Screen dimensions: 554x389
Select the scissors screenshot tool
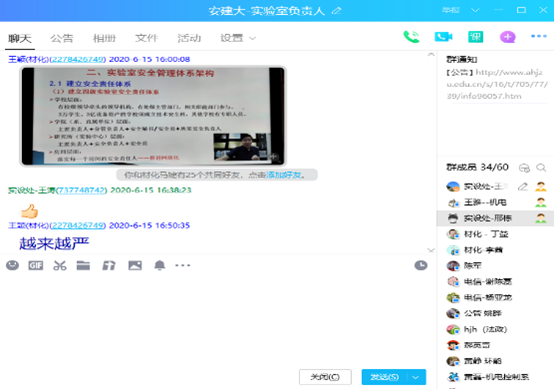pos(60,265)
